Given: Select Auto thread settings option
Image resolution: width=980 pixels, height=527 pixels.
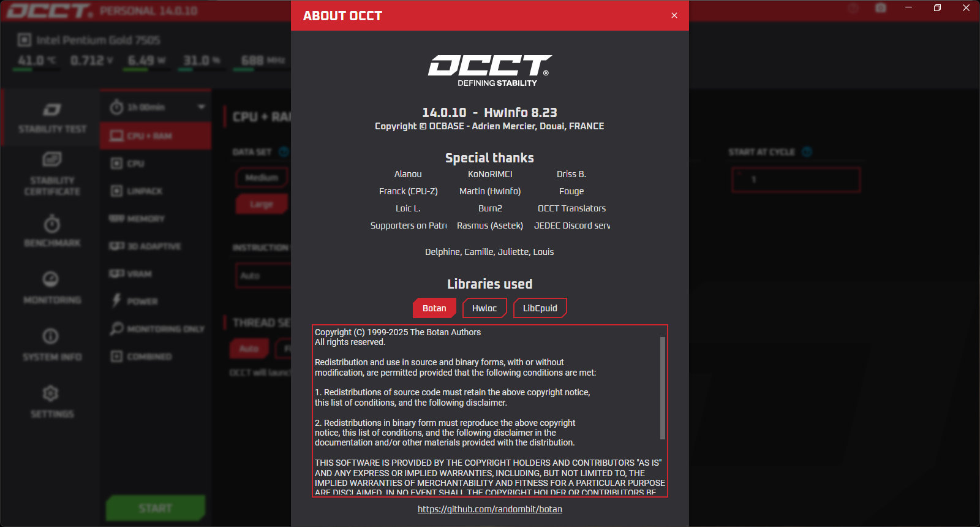Looking at the screenshot, I should [x=249, y=349].
